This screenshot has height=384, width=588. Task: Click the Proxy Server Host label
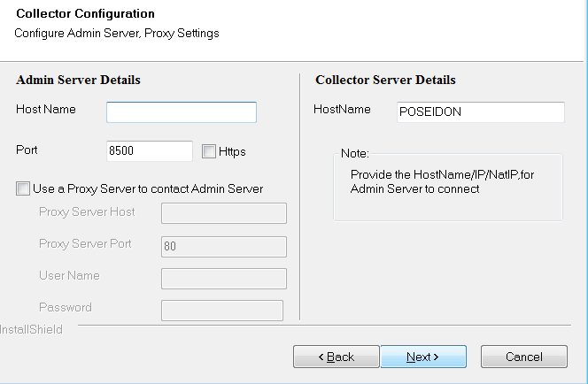click(x=87, y=212)
